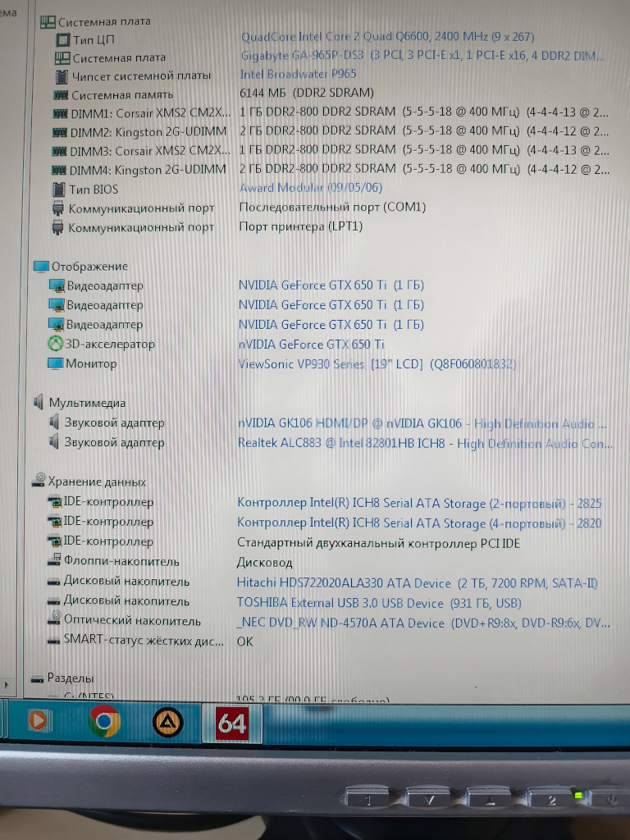Select the 3D-акселератор label
Viewport: 630px width, 840px height.
[x=110, y=344]
